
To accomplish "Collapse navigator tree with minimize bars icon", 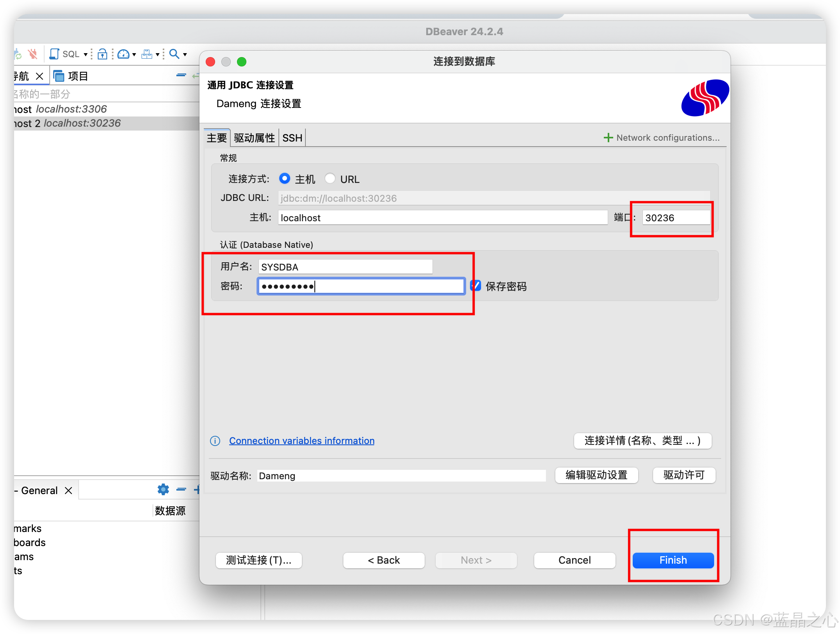I will point(181,75).
